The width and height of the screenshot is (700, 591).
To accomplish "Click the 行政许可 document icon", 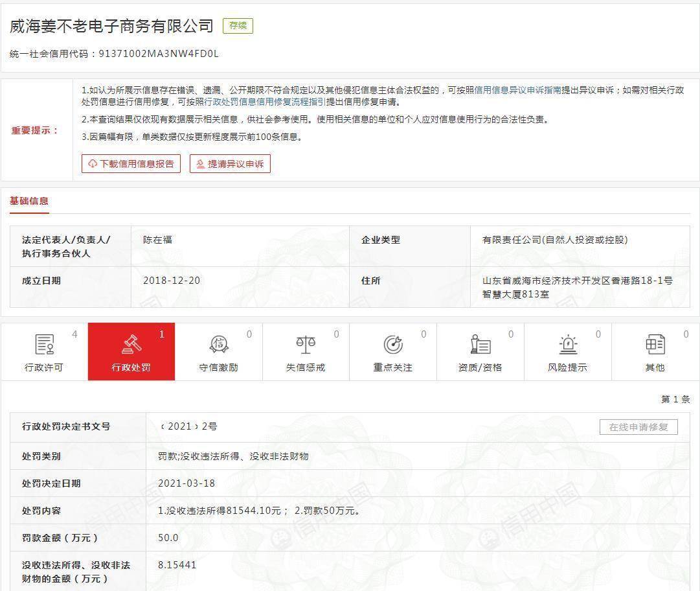I will (44, 344).
